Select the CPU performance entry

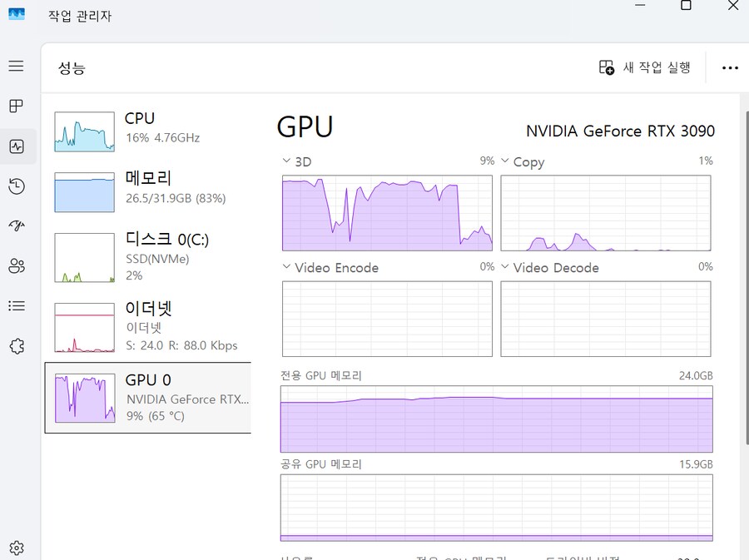147,131
